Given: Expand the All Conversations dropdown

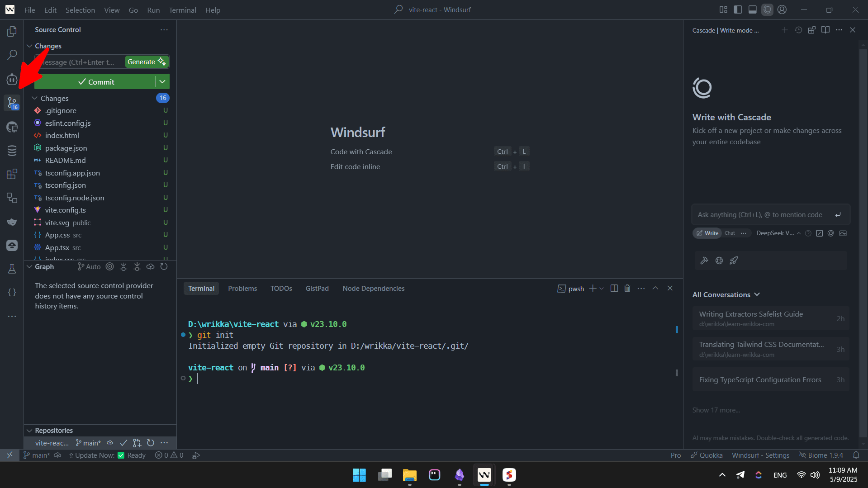Looking at the screenshot, I should pos(726,295).
